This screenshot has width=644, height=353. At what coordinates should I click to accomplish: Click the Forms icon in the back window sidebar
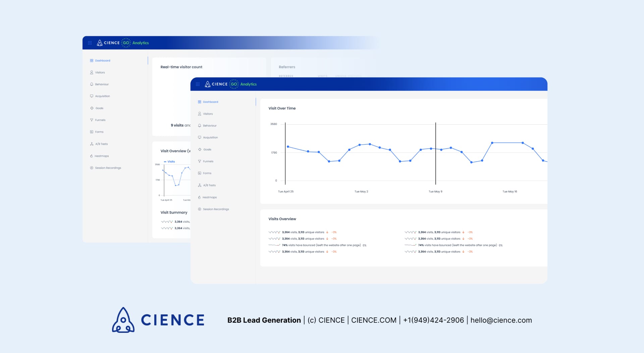(x=92, y=132)
